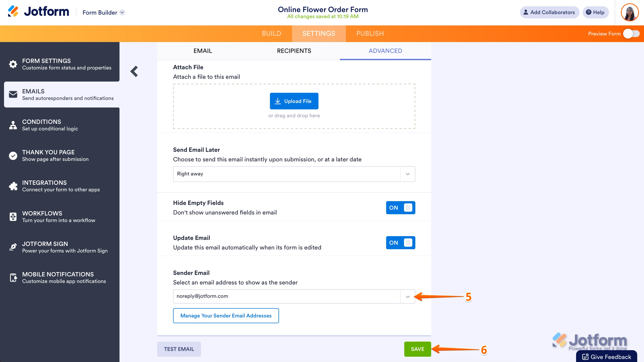Click the Mobile Notifications icon
Viewport: 644px width, 362px height.
13,277
